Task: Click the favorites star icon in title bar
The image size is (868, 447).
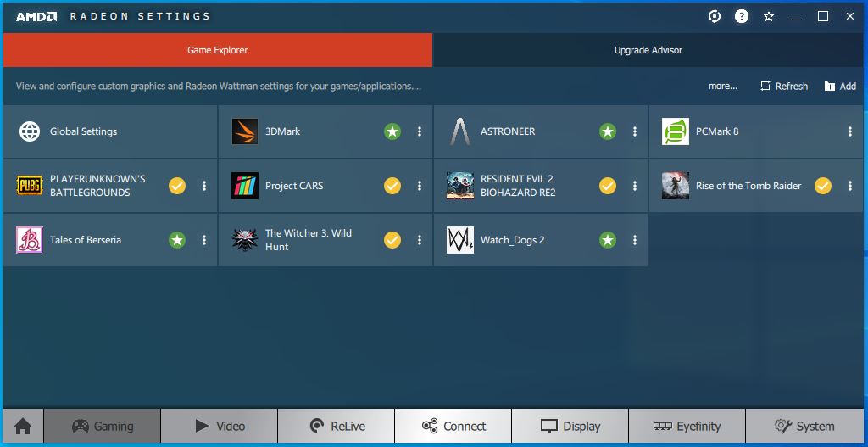Action: click(x=769, y=17)
